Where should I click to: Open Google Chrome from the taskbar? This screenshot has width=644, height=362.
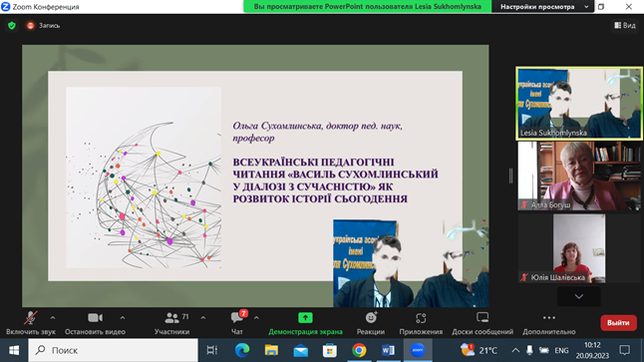coord(359,350)
